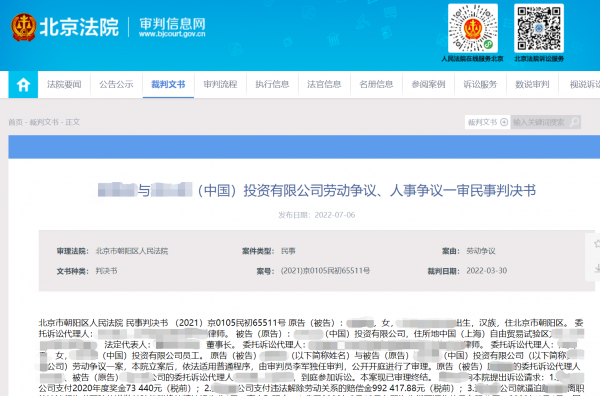Click the star favorite icon at right edge

click(x=597, y=243)
